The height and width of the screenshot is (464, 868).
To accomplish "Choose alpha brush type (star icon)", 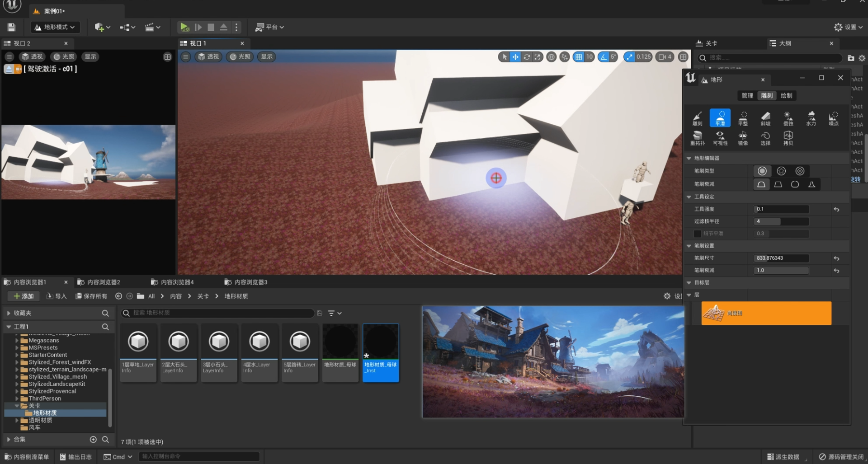I will point(781,171).
